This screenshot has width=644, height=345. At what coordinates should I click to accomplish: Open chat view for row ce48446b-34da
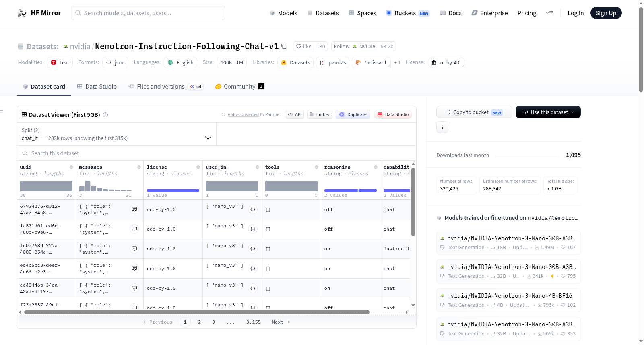(134, 288)
